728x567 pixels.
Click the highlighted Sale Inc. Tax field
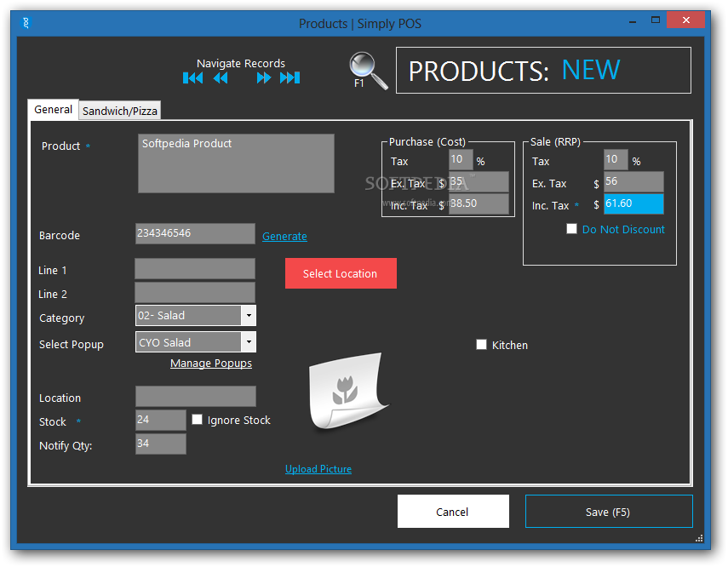coord(633,203)
